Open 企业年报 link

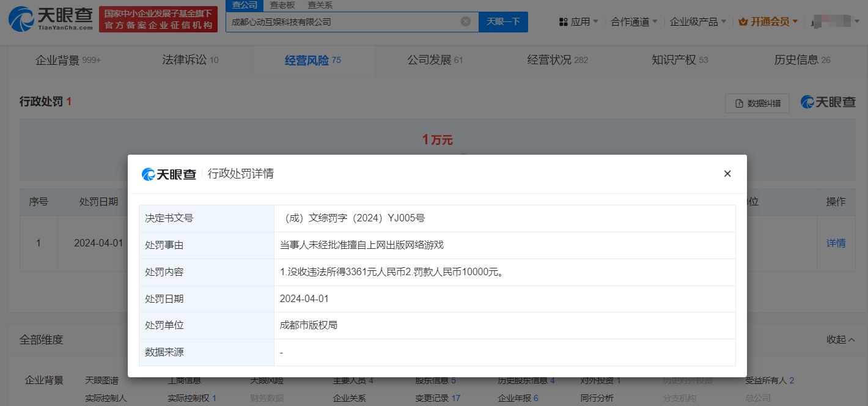pos(518,398)
